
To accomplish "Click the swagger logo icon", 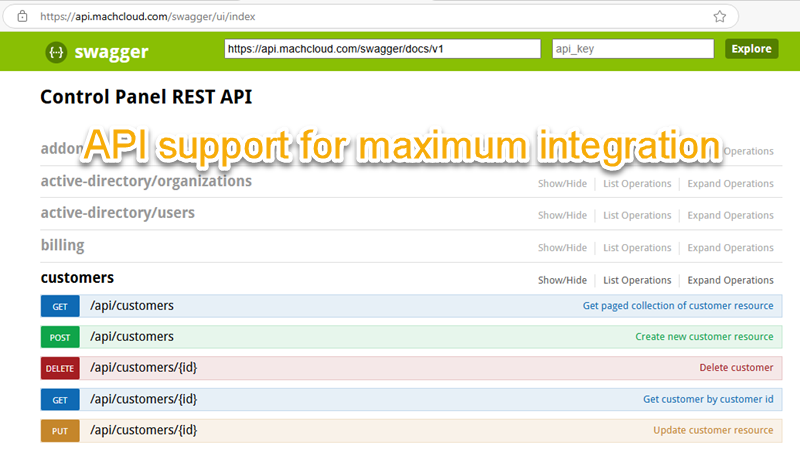I will (56, 52).
